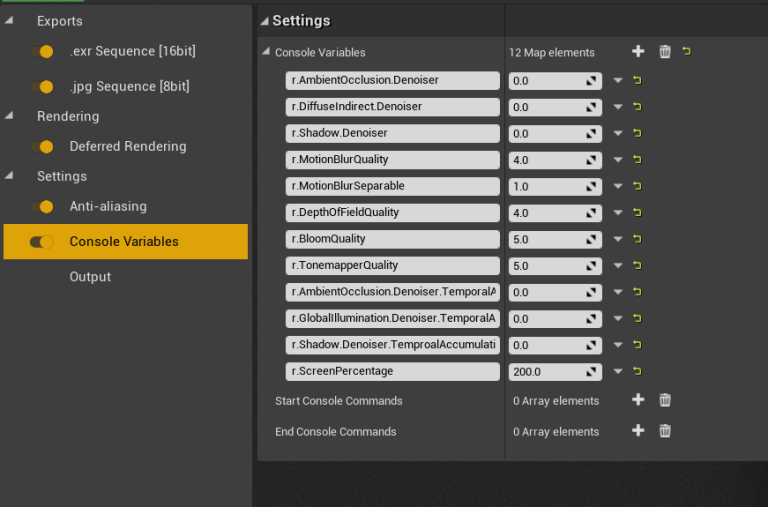Toggle the .exr Sequence [16bit] export

click(41, 51)
